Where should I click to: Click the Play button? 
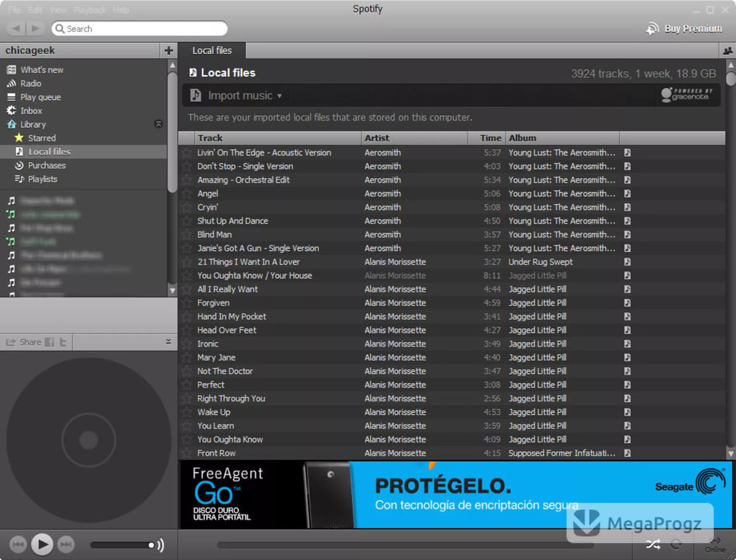click(42, 544)
